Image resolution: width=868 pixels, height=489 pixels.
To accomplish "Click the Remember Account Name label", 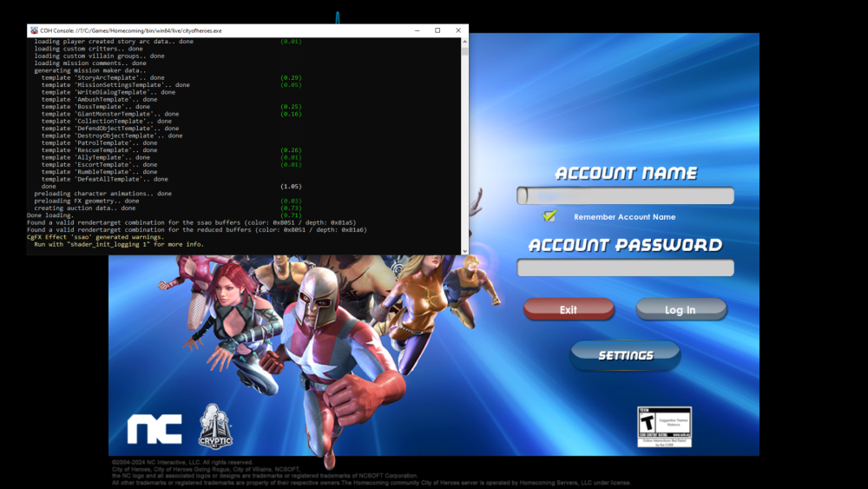I will pos(624,217).
